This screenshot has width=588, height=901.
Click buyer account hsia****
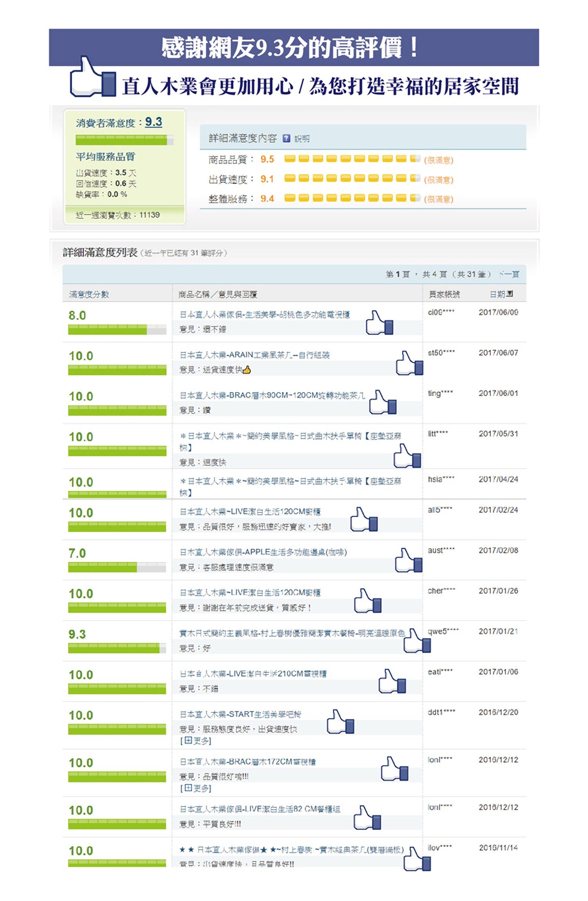441,479
